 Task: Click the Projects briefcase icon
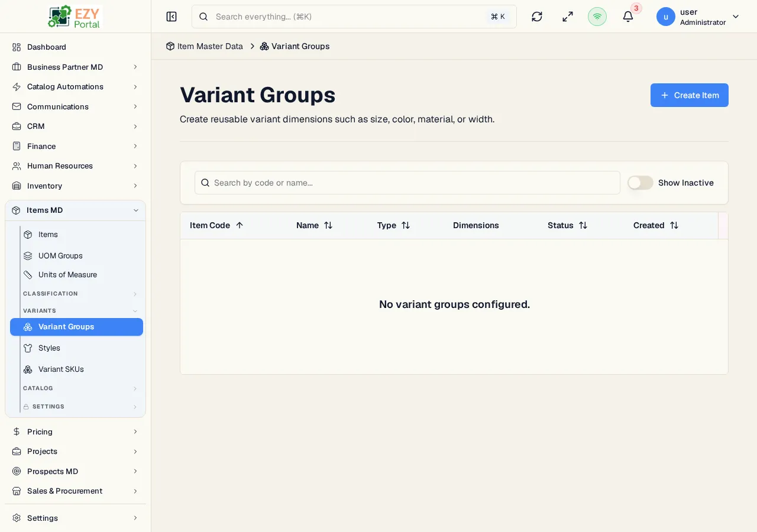[x=17, y=452]
